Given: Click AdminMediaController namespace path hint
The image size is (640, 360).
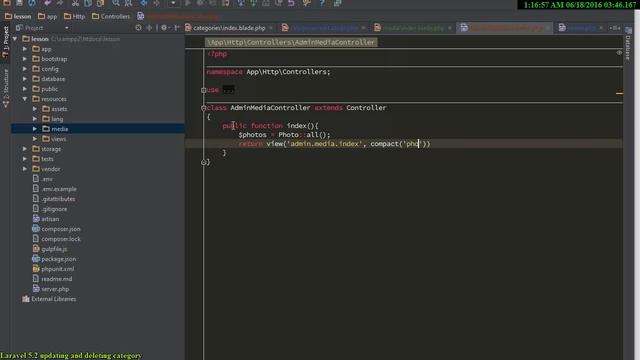Looking at the screenshot, I should coord(291,42).
